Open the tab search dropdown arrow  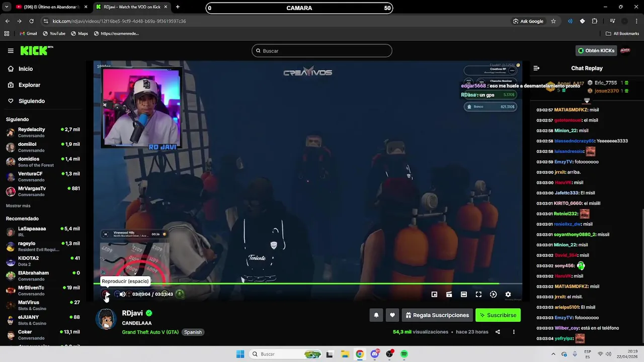coord(6,7)
